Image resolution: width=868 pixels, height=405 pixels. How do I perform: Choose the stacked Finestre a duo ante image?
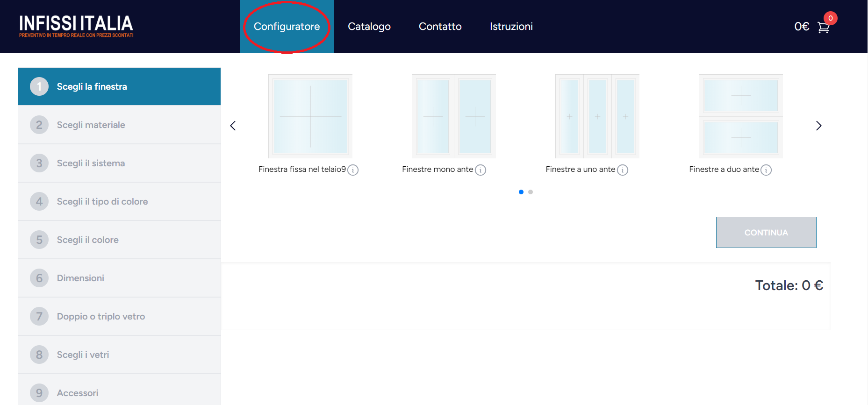(740, 116)
